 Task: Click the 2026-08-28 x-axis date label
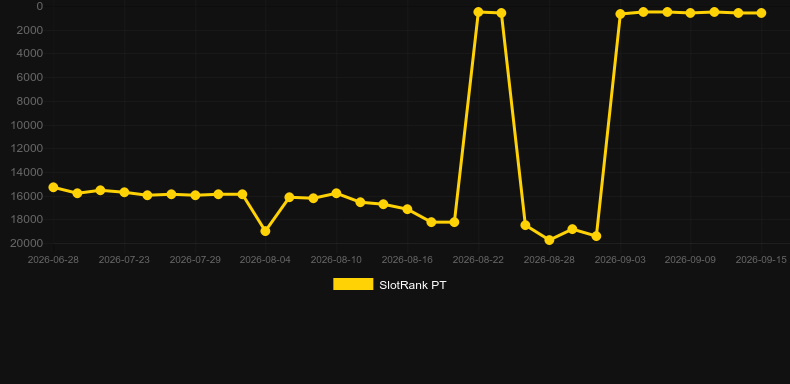(549, 260)
